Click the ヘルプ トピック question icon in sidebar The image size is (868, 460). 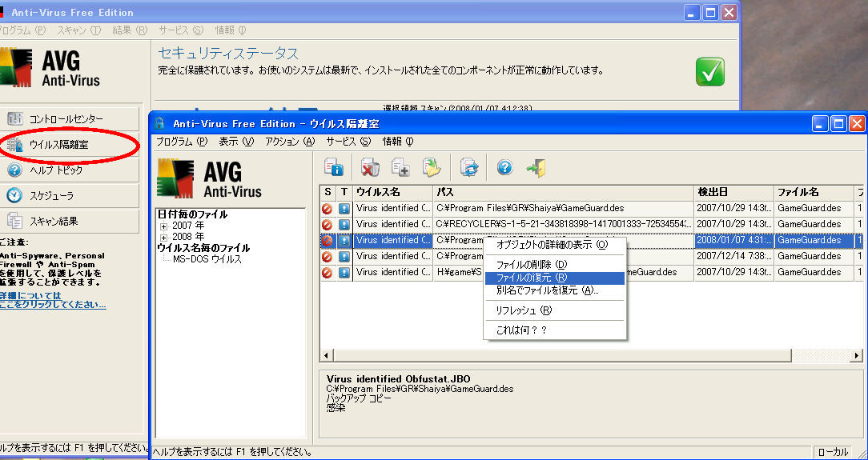[x=15, y=170]
